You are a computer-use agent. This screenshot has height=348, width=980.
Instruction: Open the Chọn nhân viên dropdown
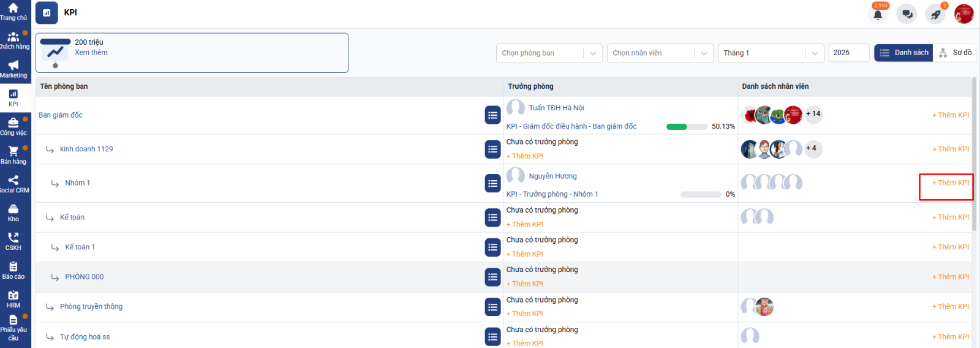tap(660, 53)
